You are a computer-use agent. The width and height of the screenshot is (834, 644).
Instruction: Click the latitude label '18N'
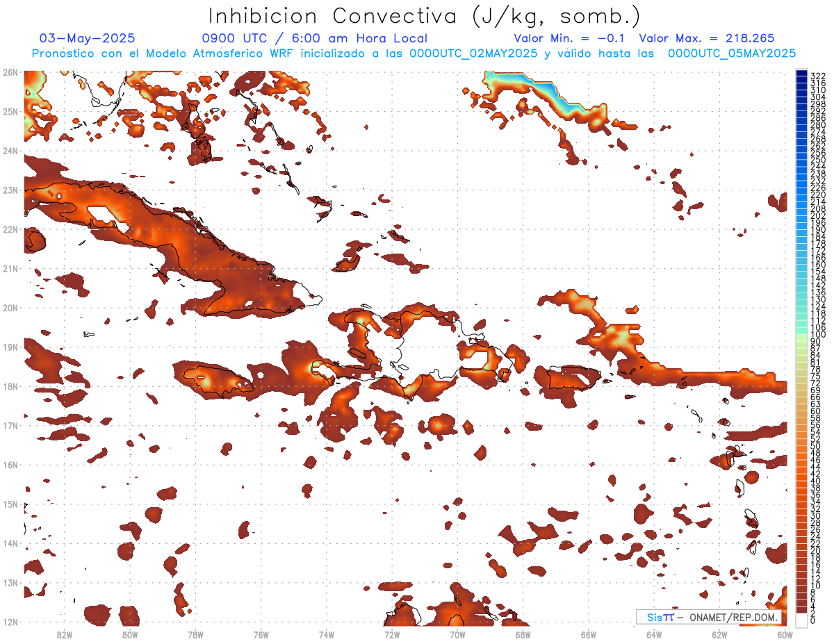tap(10, 386)
